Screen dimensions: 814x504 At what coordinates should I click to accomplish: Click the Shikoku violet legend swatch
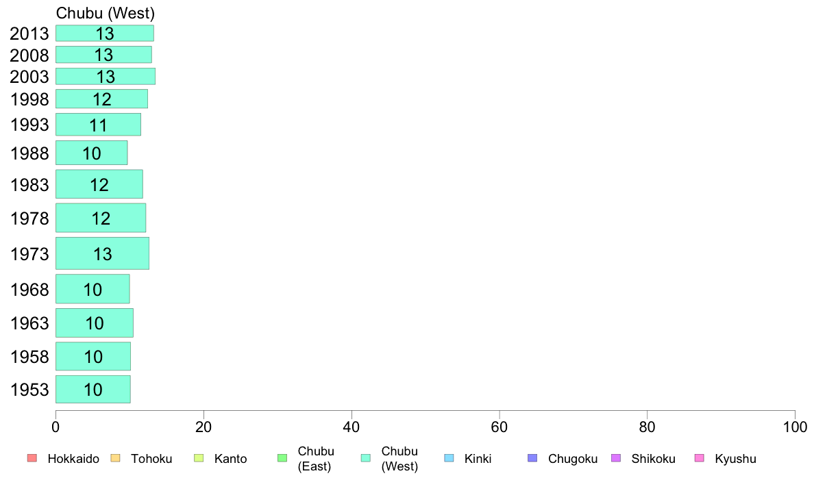click(616, 458)
